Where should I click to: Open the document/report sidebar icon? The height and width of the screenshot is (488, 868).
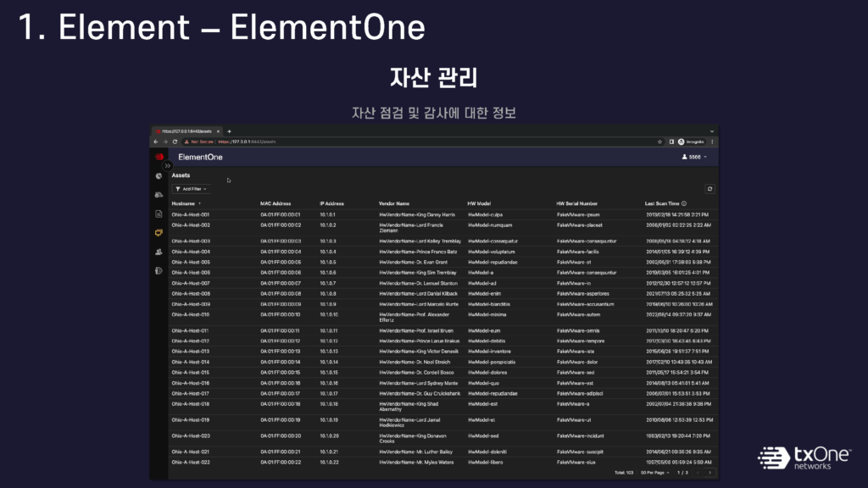159,213
